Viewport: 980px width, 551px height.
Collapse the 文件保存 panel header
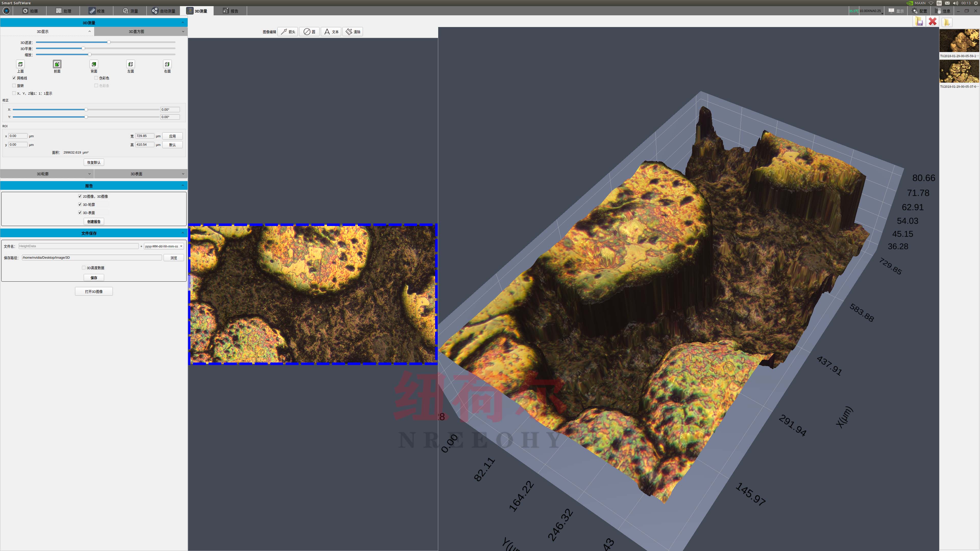(x=94, y=233)
